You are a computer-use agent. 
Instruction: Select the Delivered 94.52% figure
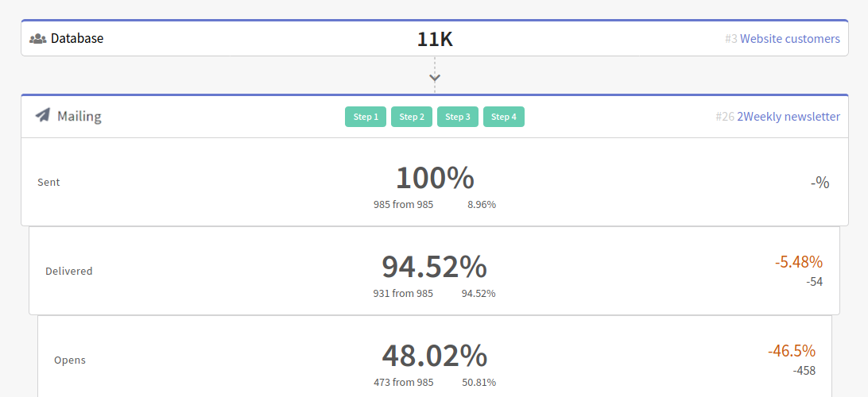434,267
